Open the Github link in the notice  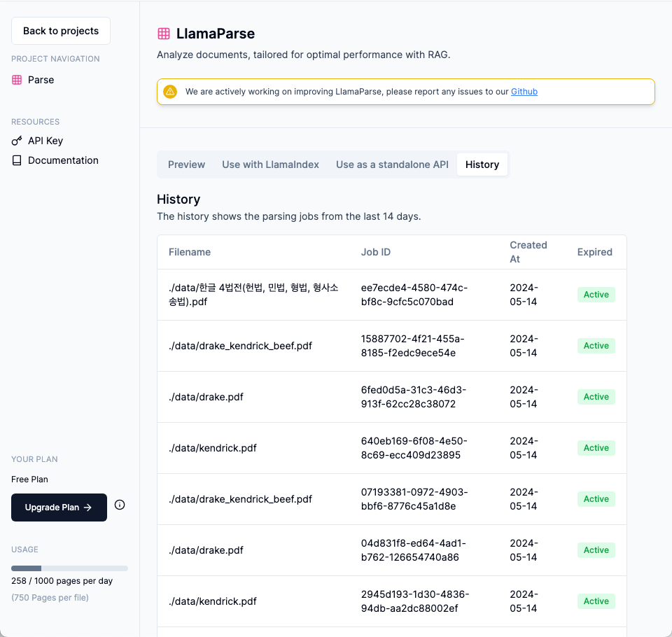click(524, 91)
